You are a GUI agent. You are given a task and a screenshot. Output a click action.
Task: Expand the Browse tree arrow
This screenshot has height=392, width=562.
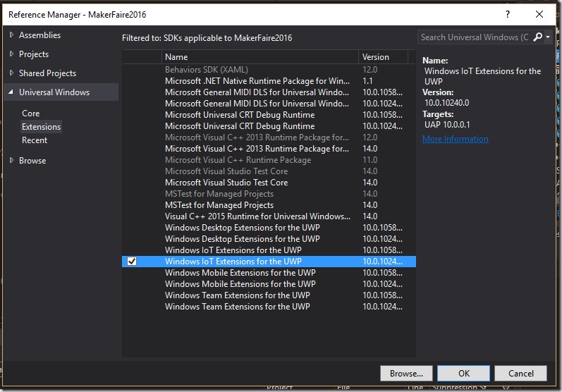[11, 160]
